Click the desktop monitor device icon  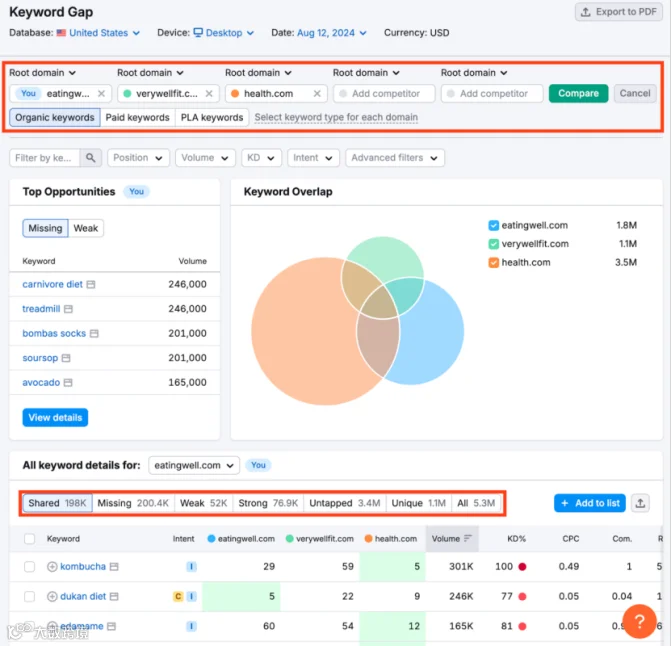(198, 33)
